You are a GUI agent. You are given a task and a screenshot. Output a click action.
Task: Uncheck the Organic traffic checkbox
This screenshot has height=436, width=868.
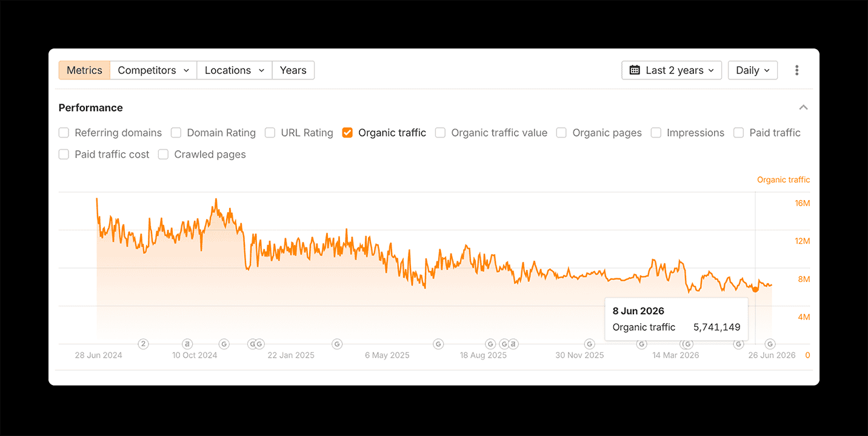[x=347, y=133]
